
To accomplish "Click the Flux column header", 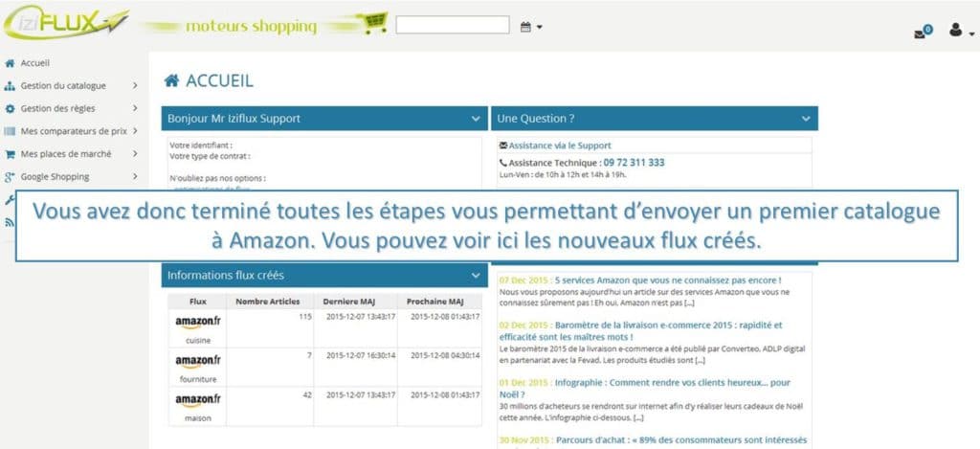I will [x=197, y=302].
